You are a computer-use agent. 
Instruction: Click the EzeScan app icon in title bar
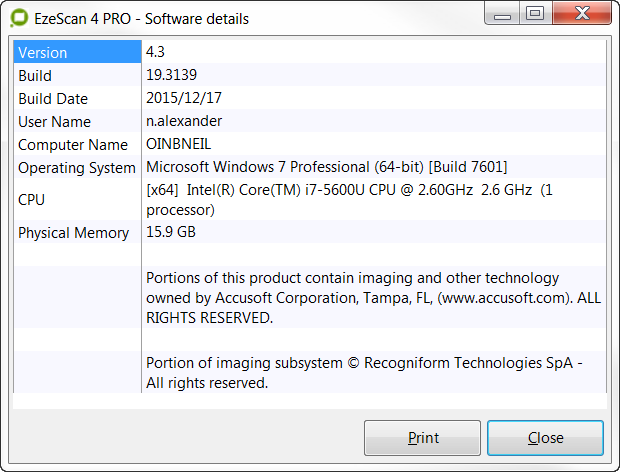pyautogui.click(x=19, y=18)
